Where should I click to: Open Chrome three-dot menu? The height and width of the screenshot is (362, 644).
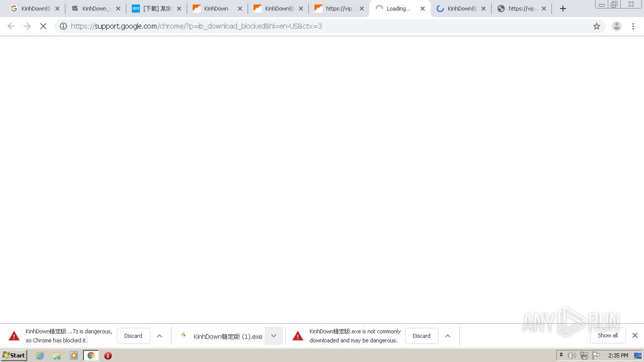tap(633, 26)
